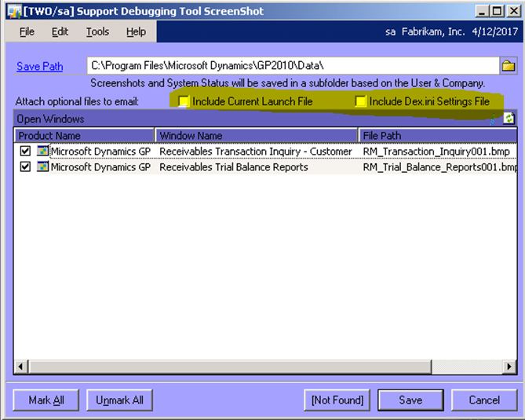525x420 pixels.
Task: Open the Tools menu
Action: [x=97, y=32]
